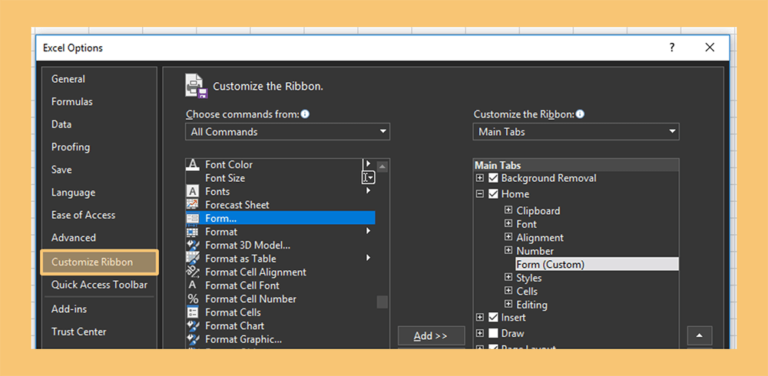Click the Format Chart command icon
This screenshot has height=376, width=768.
(193, 326)
